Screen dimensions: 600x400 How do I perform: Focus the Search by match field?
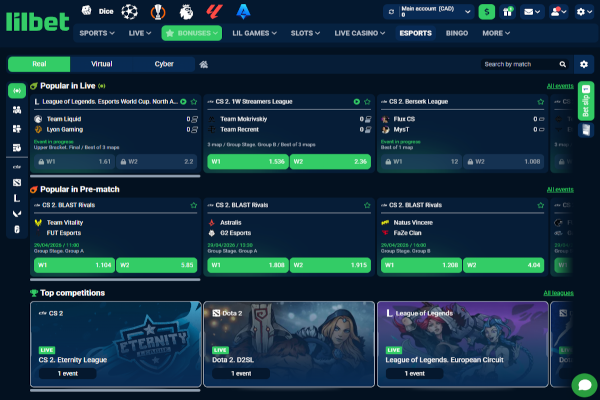(519, 64)
